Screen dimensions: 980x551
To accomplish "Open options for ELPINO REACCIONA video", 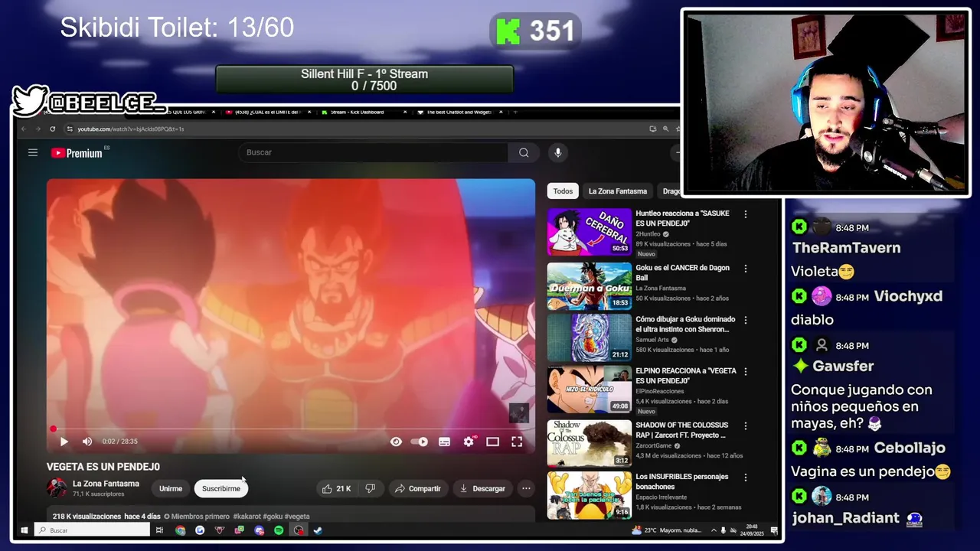I will click(x=745, y=371).
